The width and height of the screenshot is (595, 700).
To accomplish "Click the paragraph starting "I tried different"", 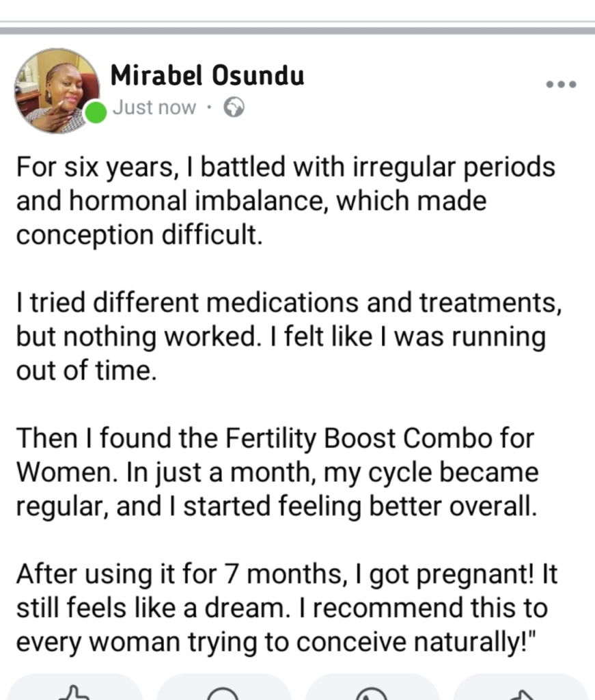I will point(288,336).
